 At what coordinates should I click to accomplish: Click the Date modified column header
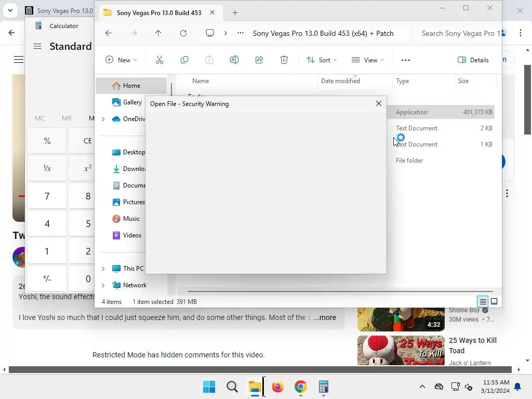340,81
